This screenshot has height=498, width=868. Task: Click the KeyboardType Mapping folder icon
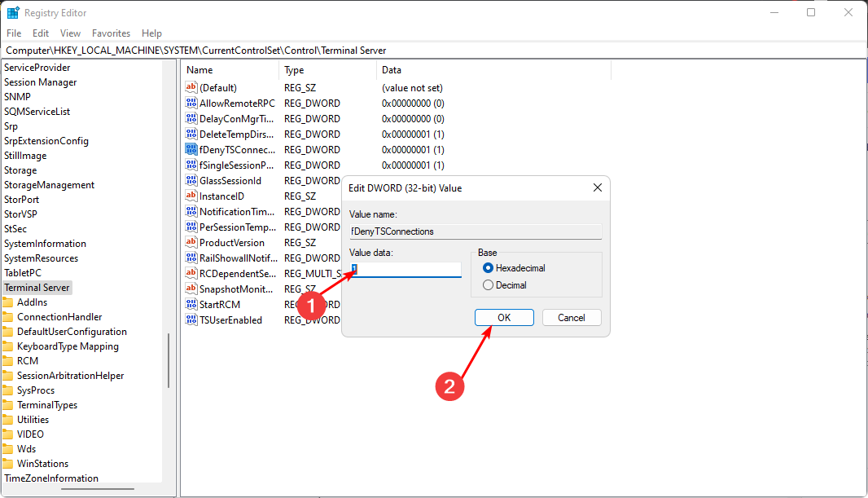tap(7, 346)
